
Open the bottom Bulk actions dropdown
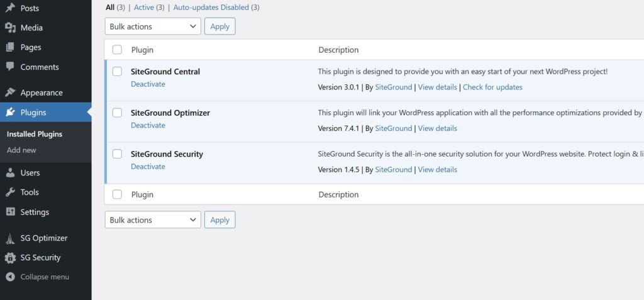153,220
